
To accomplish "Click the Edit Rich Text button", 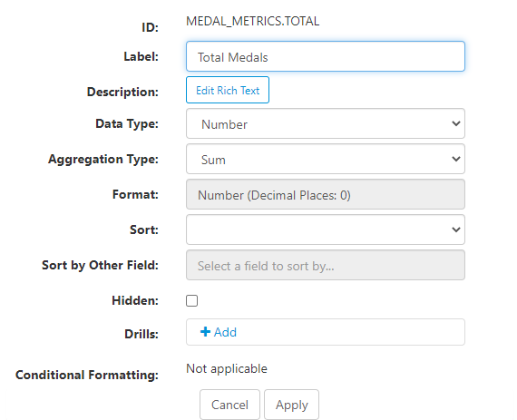I will point(228,90).
